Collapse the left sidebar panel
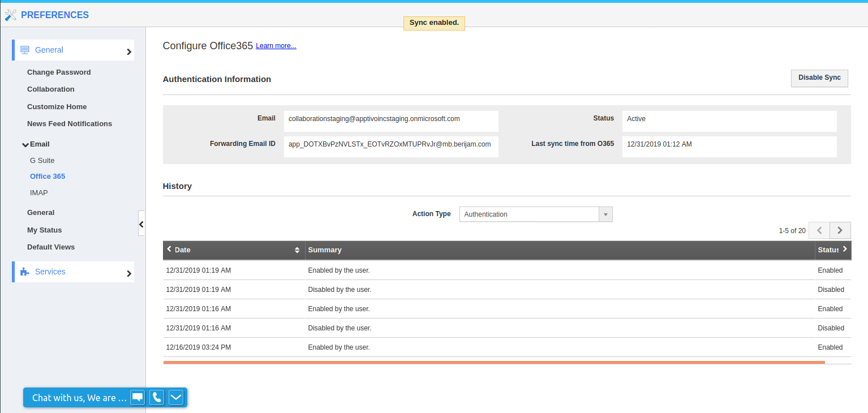Screen dimensions: 868x413 (x=141, y=224)
